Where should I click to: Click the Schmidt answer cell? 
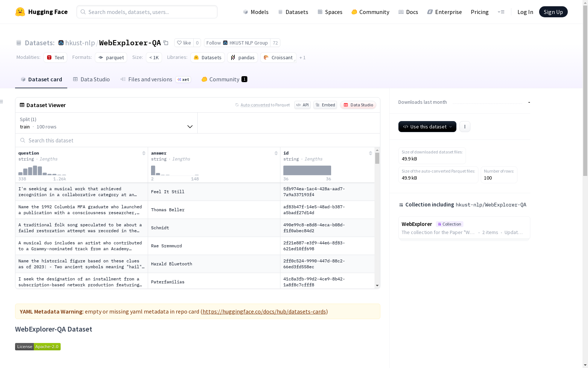(214, 228)
